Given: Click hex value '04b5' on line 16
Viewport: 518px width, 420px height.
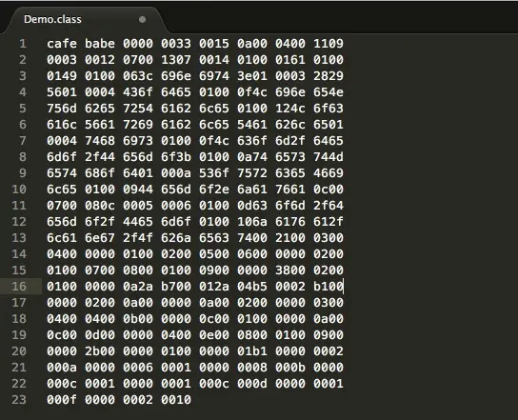Looking at the screenshot, I should pyautogui.click(x=252, y=286).
